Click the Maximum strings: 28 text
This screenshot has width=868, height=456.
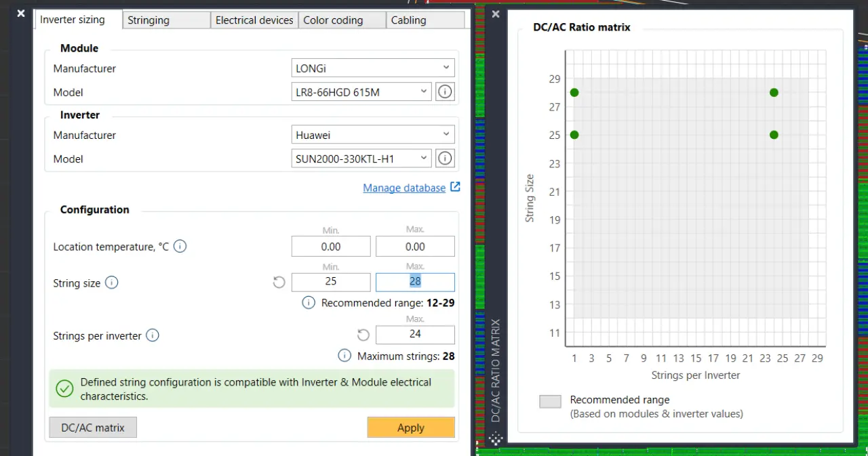(x=406, y=356)
